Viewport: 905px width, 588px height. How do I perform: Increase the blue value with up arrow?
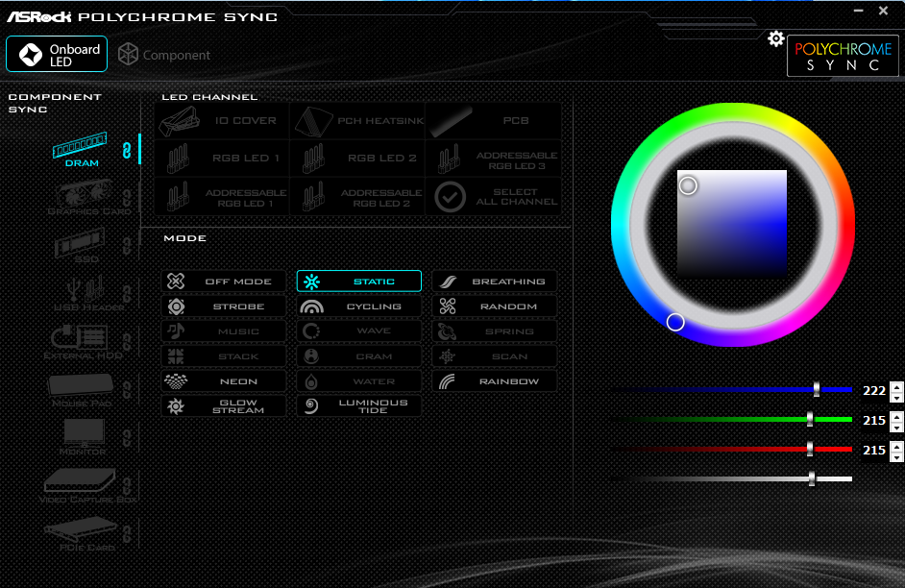pyautogui.click(x=896, y=386)
